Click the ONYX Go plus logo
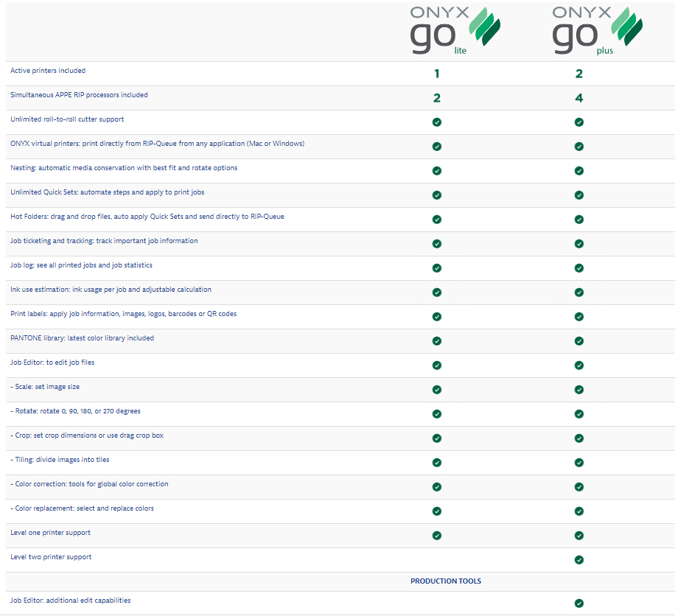The image size is (675, 616). (x=598, y=30)
